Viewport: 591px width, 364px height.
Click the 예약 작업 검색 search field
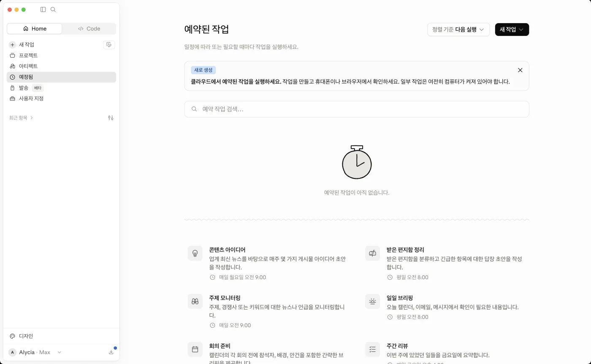pos(357,109)
